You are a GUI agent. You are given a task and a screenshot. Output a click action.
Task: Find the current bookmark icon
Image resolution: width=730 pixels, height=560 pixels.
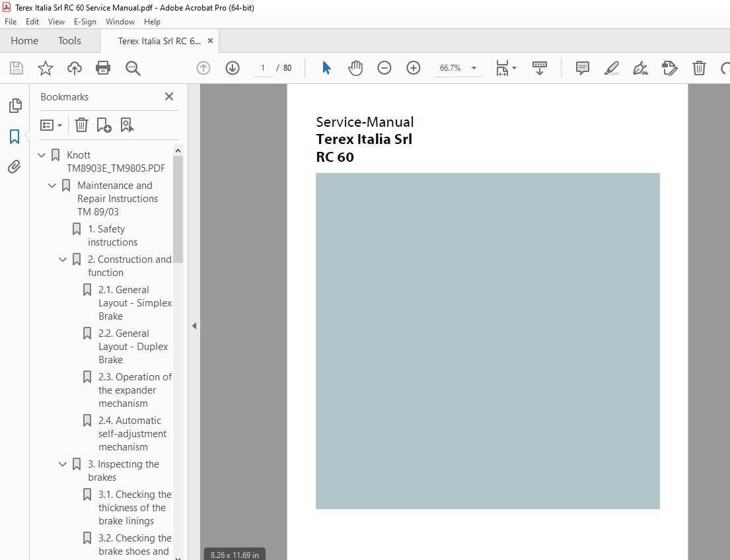[x=127, y=125]
